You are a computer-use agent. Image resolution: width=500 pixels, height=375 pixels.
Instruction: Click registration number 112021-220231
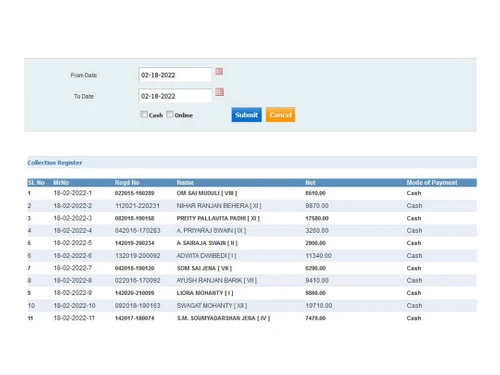point(137,206)
